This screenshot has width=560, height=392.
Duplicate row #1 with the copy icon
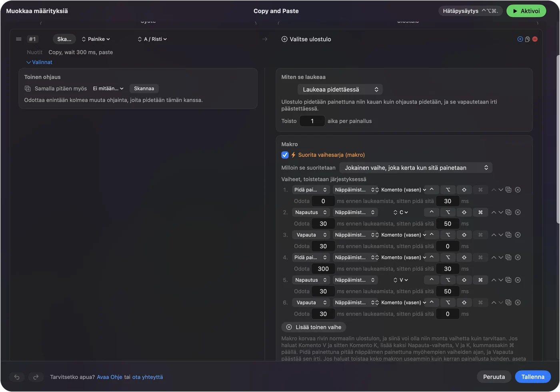528,39
